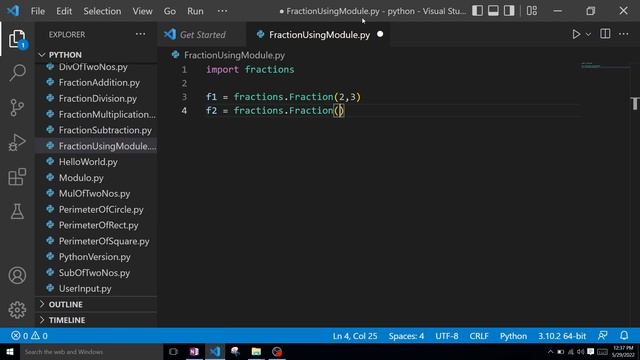
Task: Open the Go menu
Action: (x=170, y=11)
